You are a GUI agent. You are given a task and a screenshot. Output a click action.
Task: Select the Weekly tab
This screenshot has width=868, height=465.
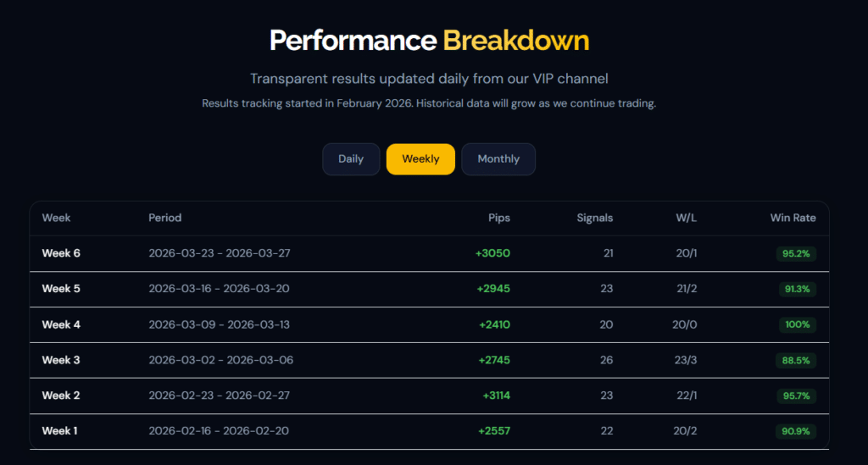tap(420, 159)
